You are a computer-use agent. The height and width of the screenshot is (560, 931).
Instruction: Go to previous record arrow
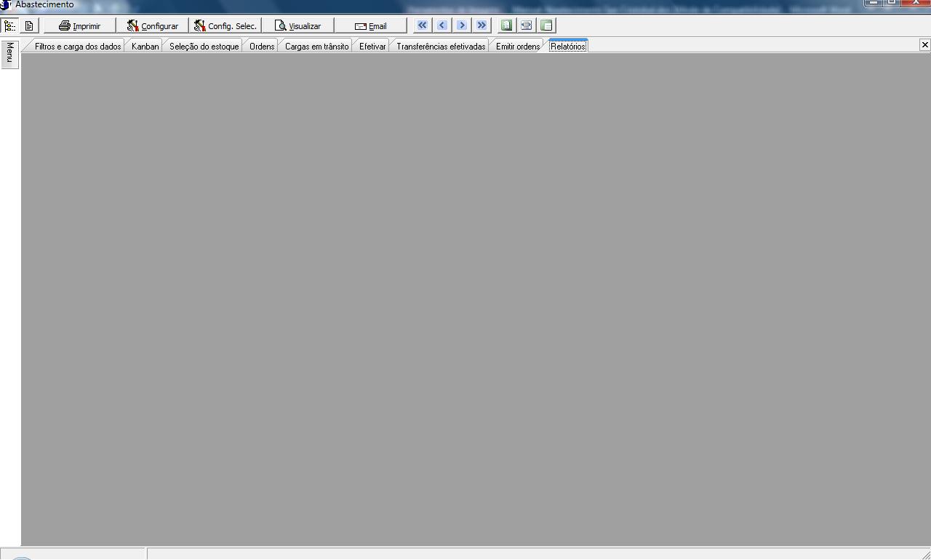(x=441, y=25)
